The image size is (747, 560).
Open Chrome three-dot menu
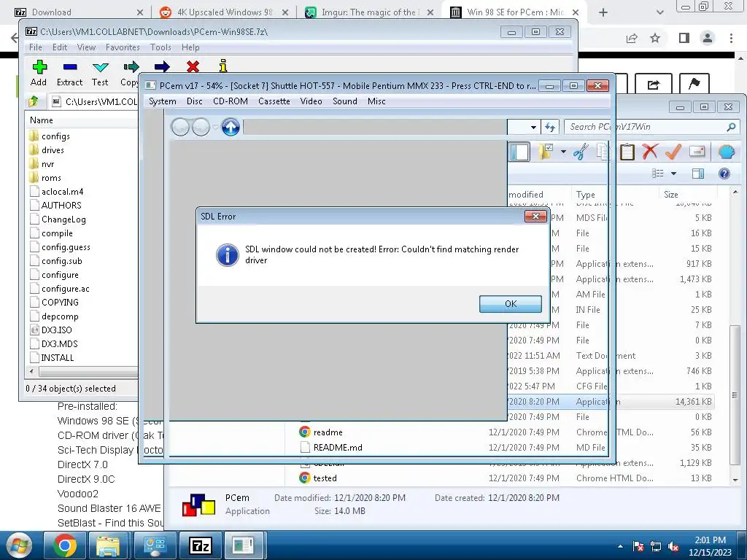tap(731, 38)
